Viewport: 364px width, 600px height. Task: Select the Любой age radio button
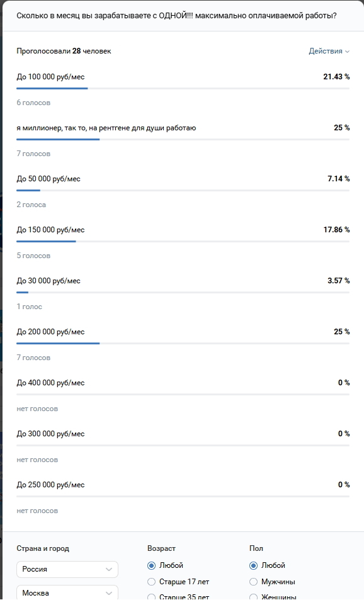pyautogui.click(x=152, y=565)
